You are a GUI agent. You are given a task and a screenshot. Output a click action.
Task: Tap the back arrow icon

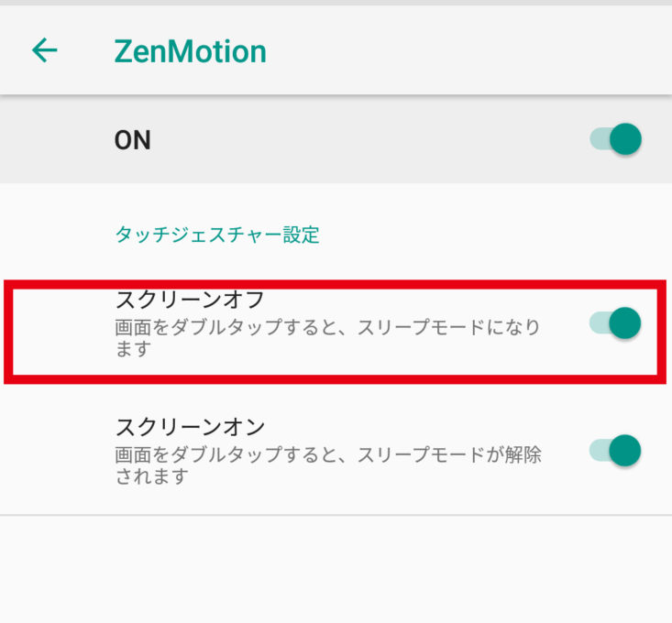(x=44, y=50)
